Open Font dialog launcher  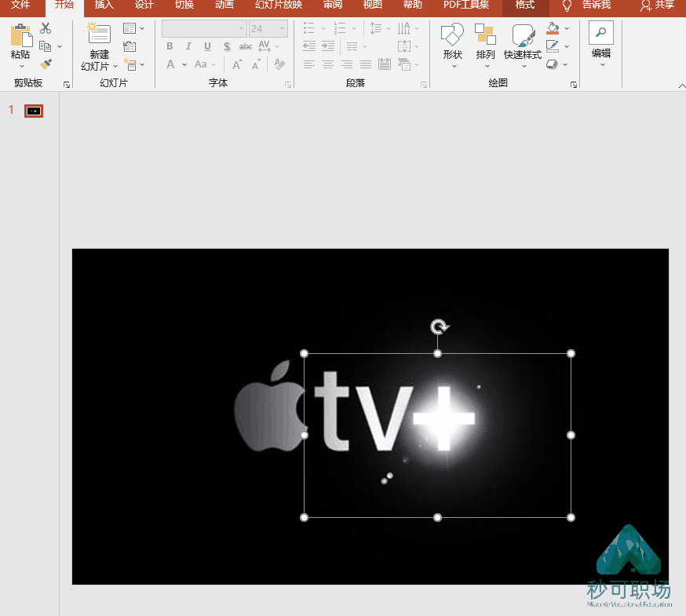click(x=288, y=85)
